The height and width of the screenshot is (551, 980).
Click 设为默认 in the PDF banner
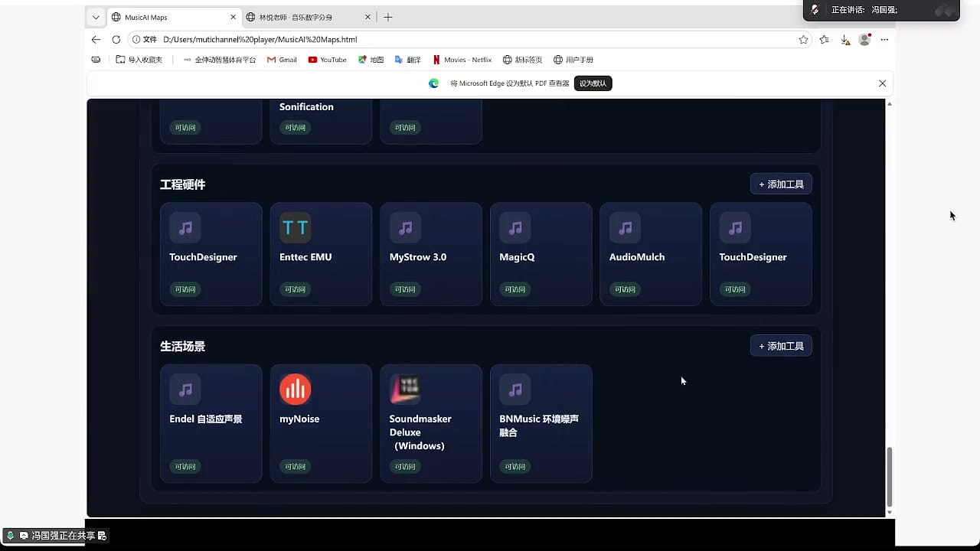[593, 83]
